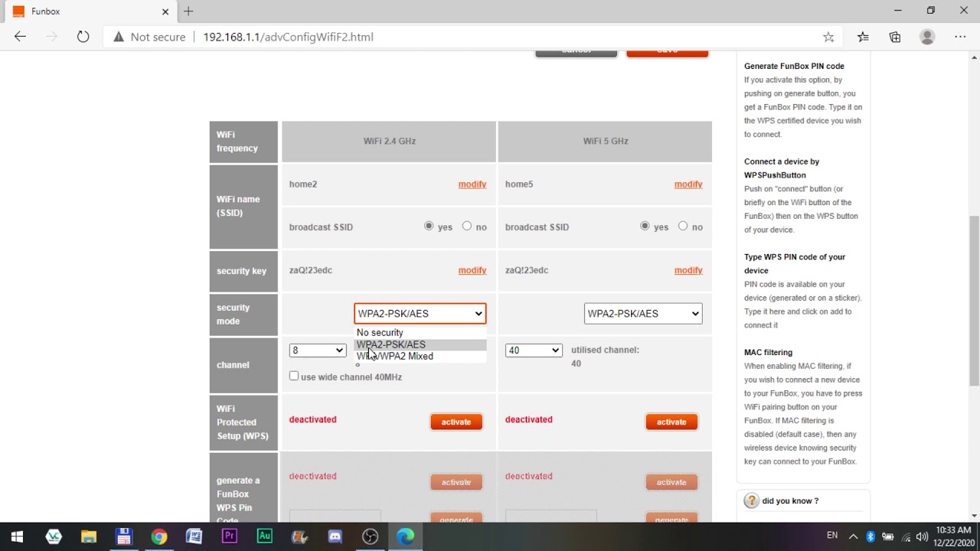Choose WPA2-PSK/AES in open list
This screenshot has height=551, width=980.
420,344
